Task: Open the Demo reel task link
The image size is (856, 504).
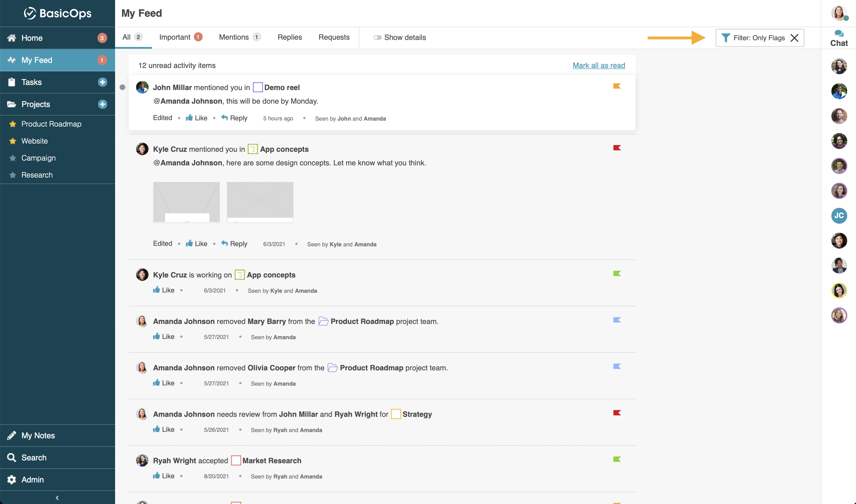Action: (281, 87)
